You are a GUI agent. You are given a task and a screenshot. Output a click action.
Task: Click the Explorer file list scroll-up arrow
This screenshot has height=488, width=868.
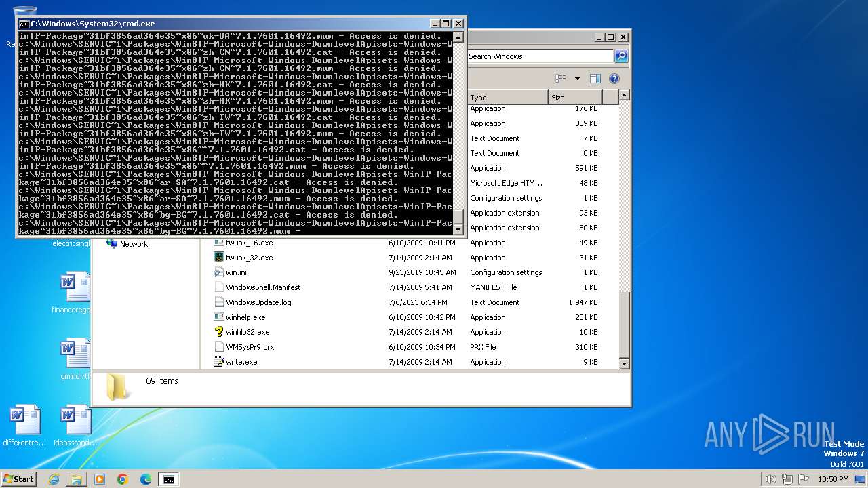point(625,97)
